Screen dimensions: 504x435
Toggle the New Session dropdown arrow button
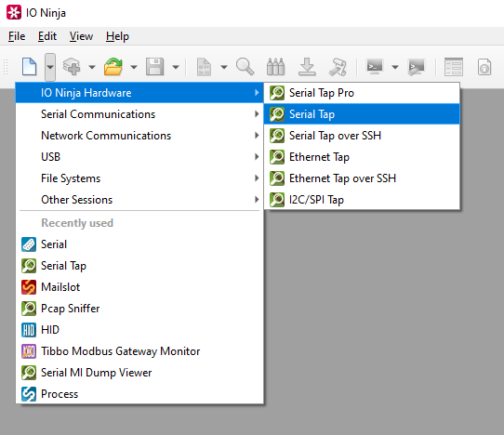click(50, 67)
